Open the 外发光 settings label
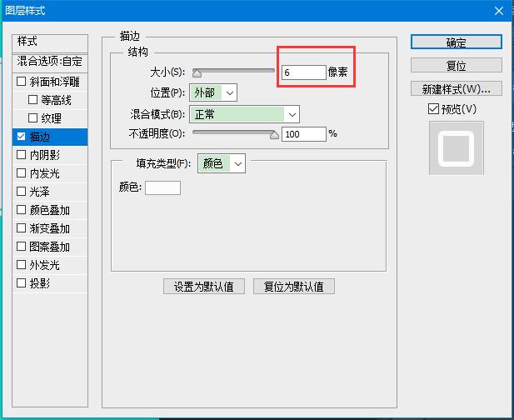 tap(45, 265)
